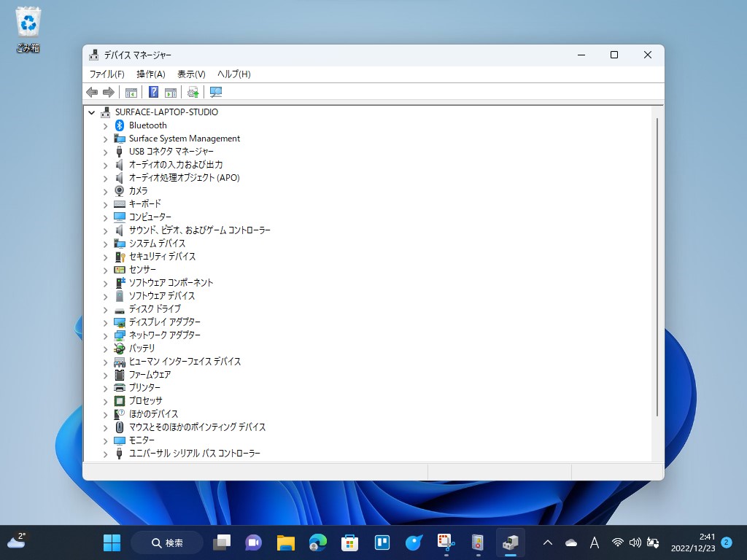Click the show/hide console tree toolbar icon
This screenshot has height=560, width=747.
131,92
